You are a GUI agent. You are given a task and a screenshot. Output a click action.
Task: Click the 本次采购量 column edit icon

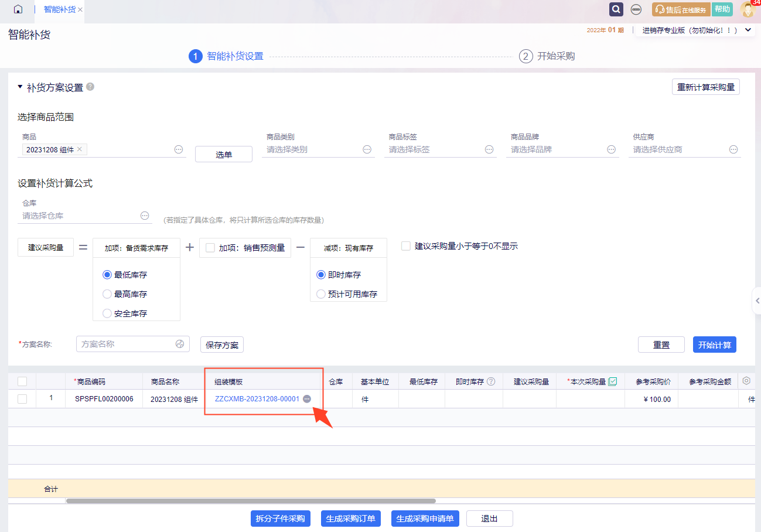coord(613,381)
